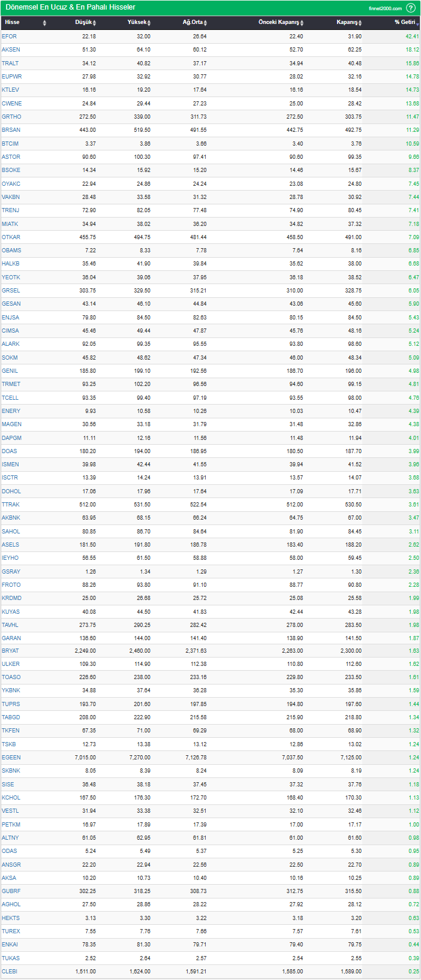Open the EGEEN stock link
The height and width of the screenshot is (980, 421).
pyautogui.click(x=11, y=758)
